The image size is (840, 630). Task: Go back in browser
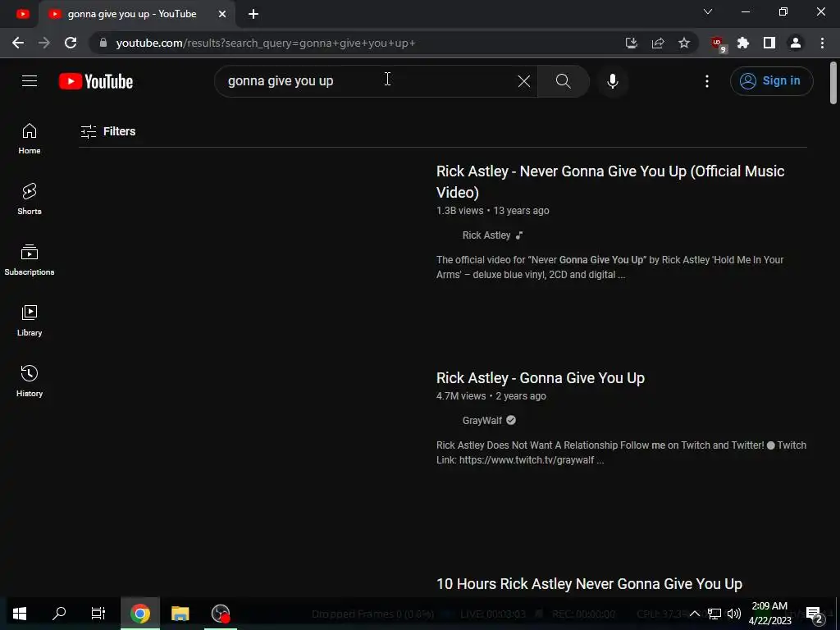[x=18, y=43]
